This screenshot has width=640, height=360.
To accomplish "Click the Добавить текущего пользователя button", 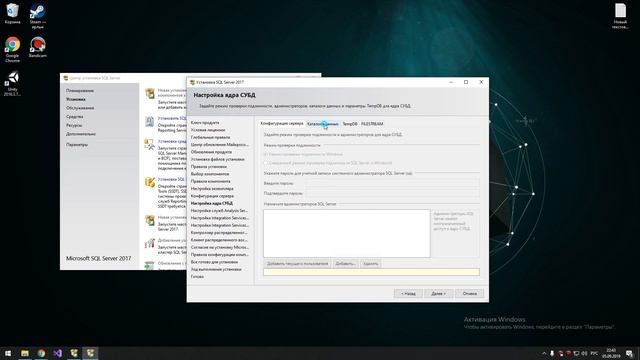I will 297,264.
